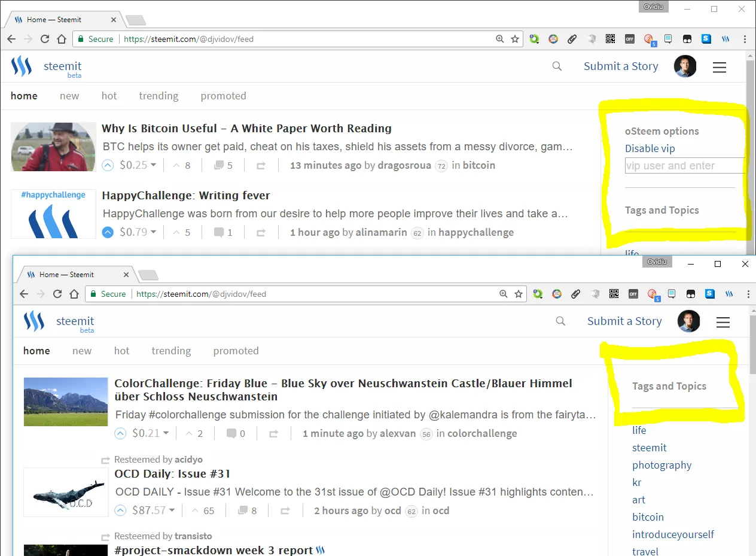Click 'Submit a Story' in the back window
The height and width of the screenshot is (556, 756).
(x=621, y=66)
